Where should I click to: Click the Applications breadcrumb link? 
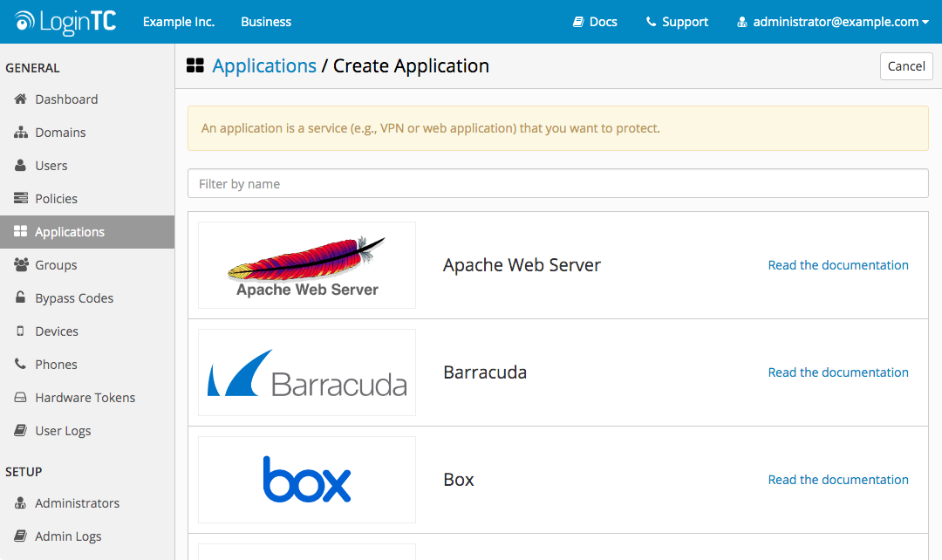263,65
